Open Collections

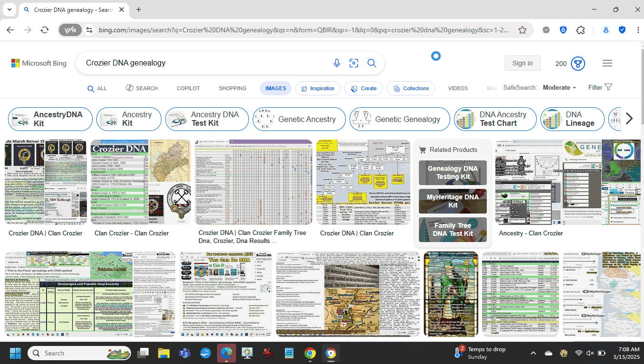click(411, 88)
